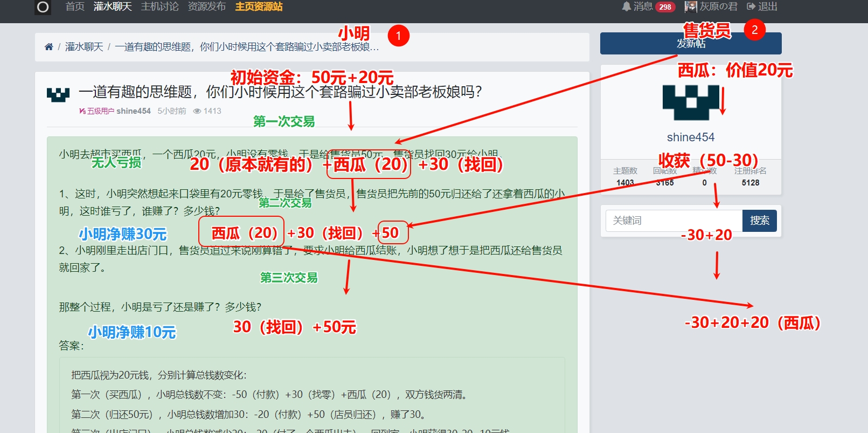Click the eye views icon beside 1413
This screenshot has height=433, width=868.
click(x=197, y=111)
